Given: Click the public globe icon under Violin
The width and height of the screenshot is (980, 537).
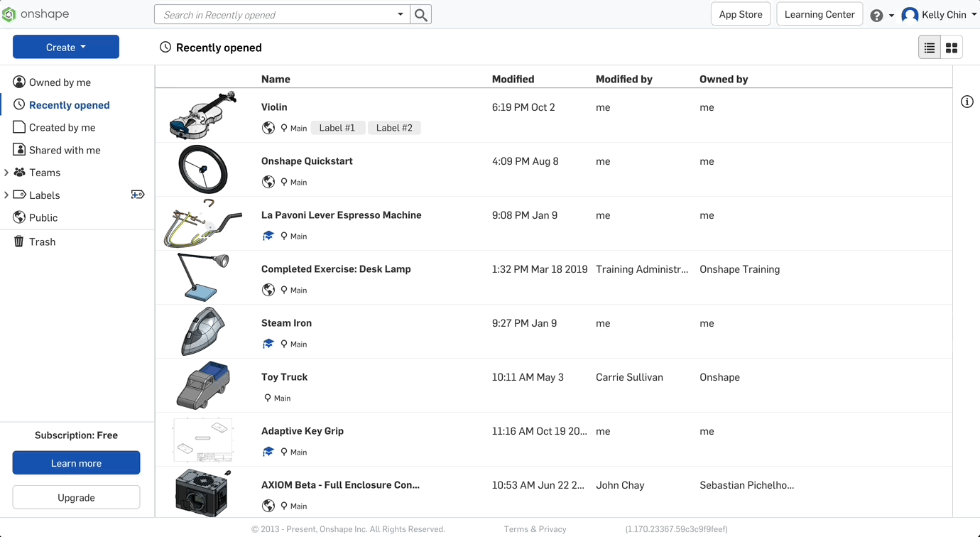Looking at the screenshot, I should coord(268,128).
